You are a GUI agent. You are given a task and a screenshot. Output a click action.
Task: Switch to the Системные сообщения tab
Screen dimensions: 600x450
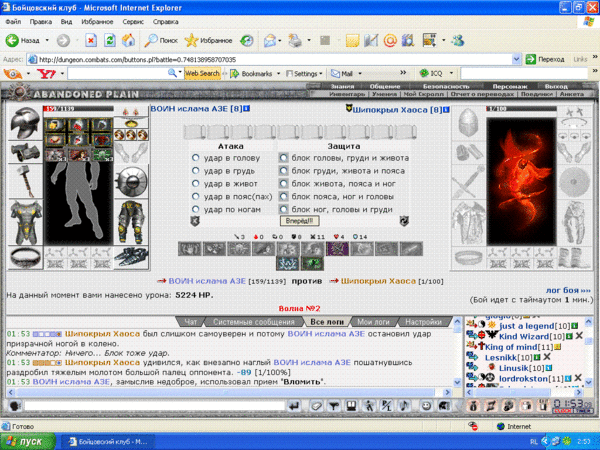pos(254,322)
